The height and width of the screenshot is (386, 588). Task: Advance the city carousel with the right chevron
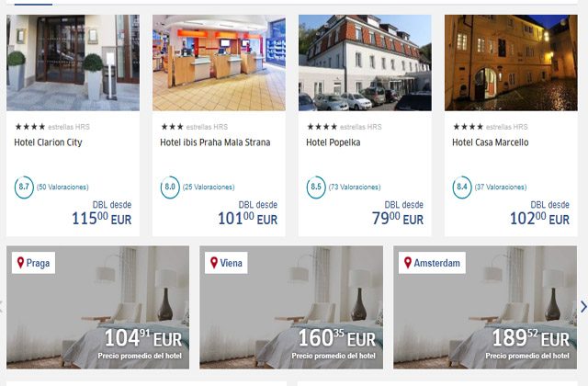click(x=583, y=307)
